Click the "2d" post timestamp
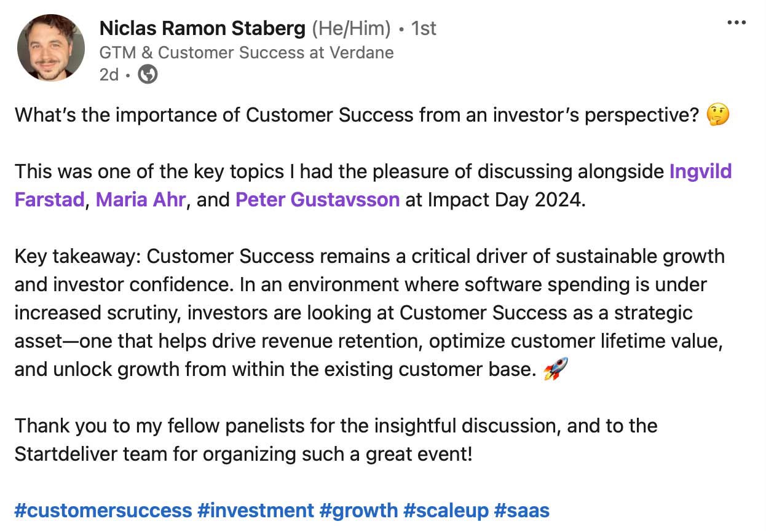This screenshot has height=532, width=766. tap(109, 75)
